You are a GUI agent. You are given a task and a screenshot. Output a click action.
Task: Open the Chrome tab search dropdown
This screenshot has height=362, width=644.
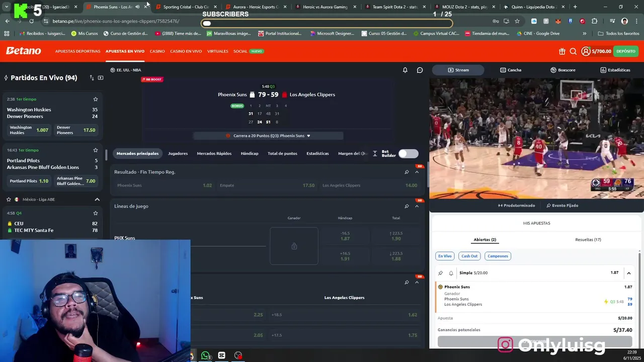click(x=7, y=7)
